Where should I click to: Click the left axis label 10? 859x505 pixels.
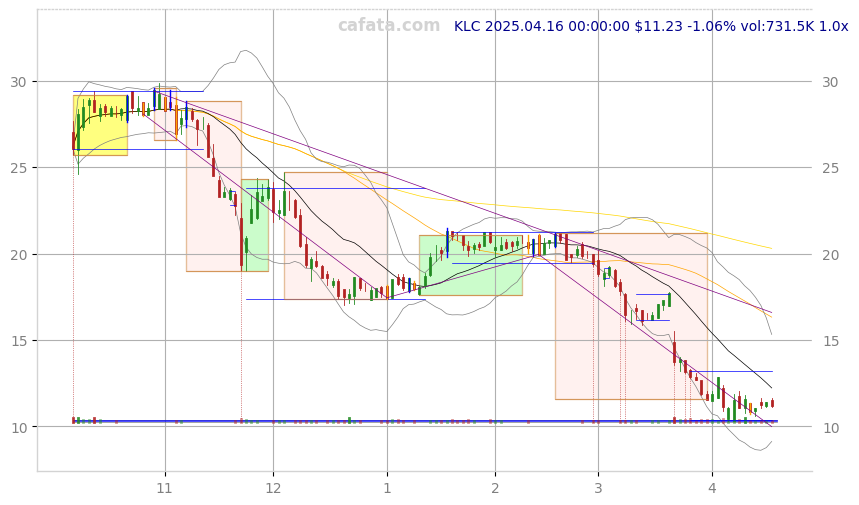coord(19,428)
